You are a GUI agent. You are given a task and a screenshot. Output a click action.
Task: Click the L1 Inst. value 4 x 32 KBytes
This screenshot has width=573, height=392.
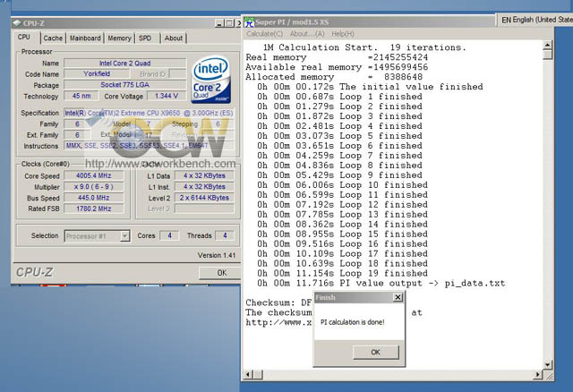[x=204, y=187]
